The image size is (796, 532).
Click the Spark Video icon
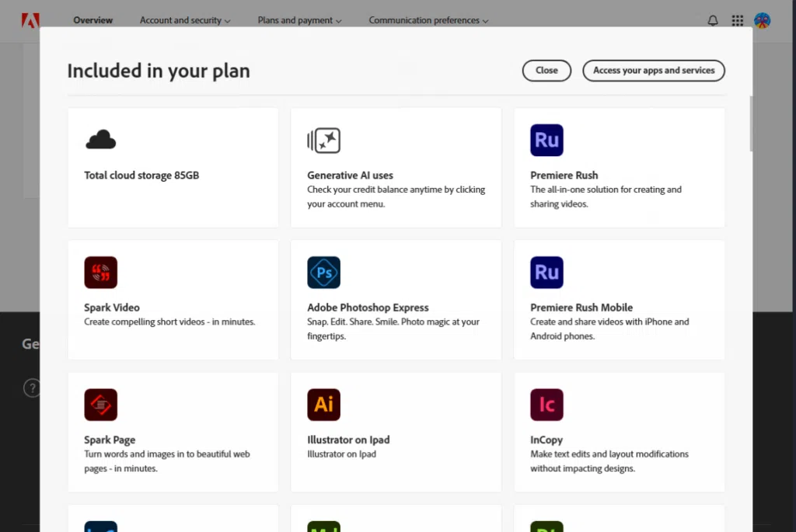tap(101, 273)
